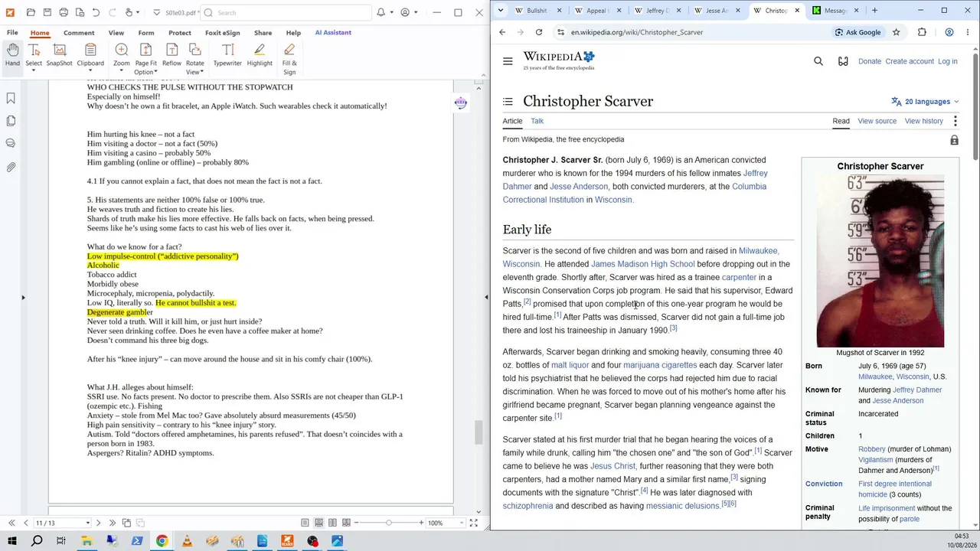Switch to continuous facing view mode

(346, 523)
